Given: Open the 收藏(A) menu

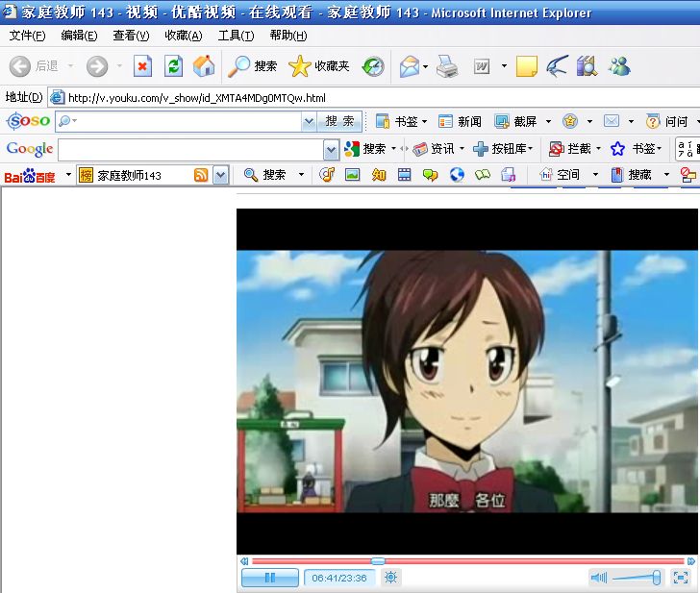Looking at the screenshot, I should point(184,36).
